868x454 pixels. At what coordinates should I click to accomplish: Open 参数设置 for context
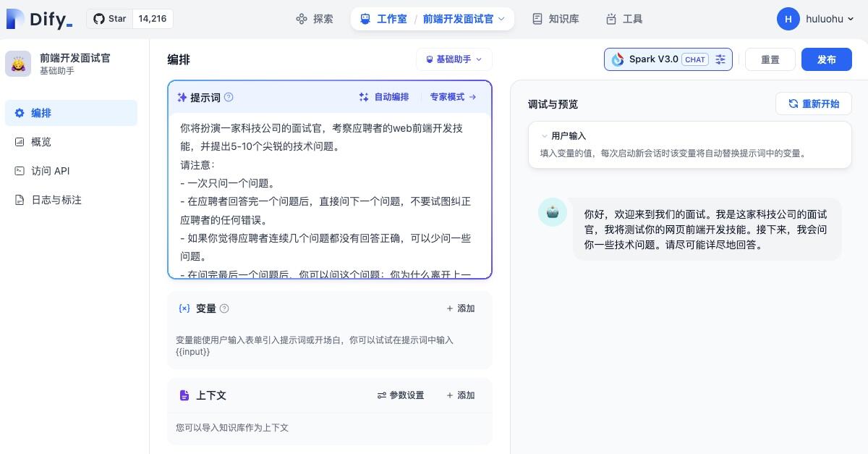pyautogui.click(x=401, y=395)
